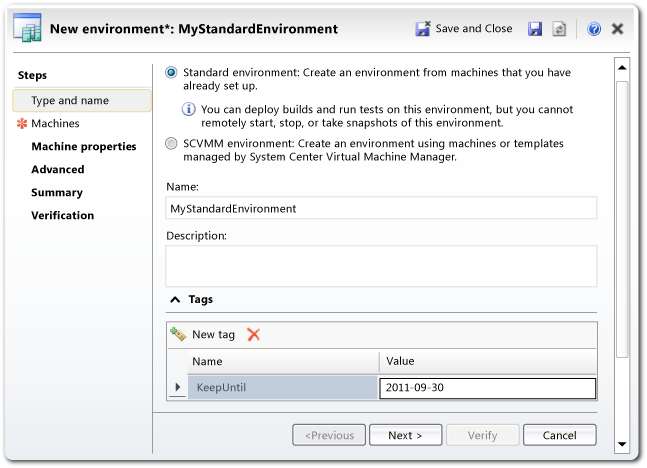Viewport: 647px width, 468px height.
Task: Click the environment icon in the title bar
Action: [28, 29]
